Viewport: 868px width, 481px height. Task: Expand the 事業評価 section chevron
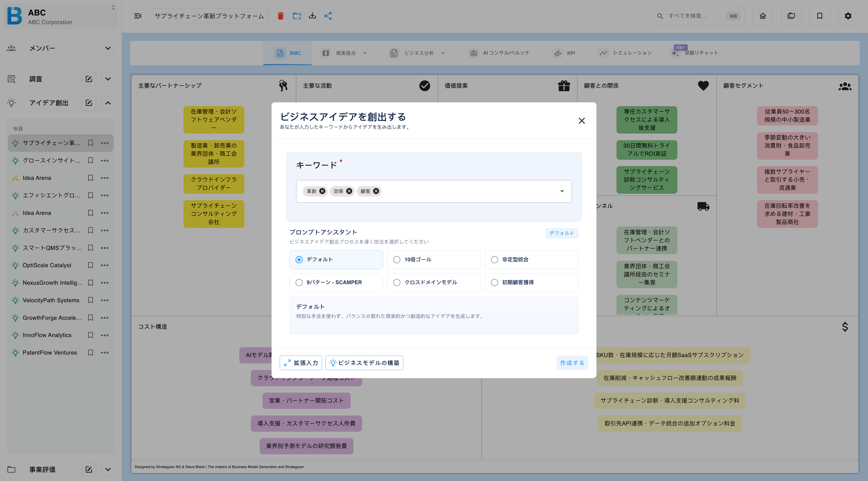point(108,469)
